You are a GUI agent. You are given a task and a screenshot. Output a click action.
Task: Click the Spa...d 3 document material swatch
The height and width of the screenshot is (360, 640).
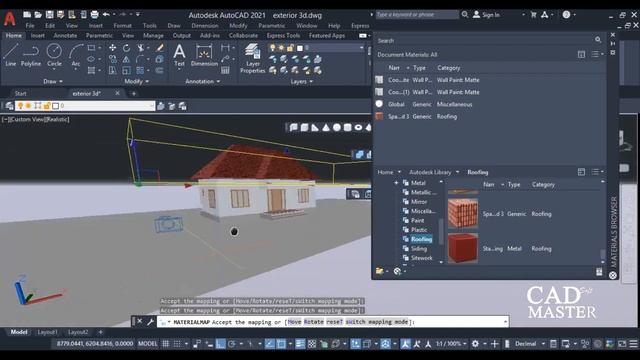(x=379, y=116)
